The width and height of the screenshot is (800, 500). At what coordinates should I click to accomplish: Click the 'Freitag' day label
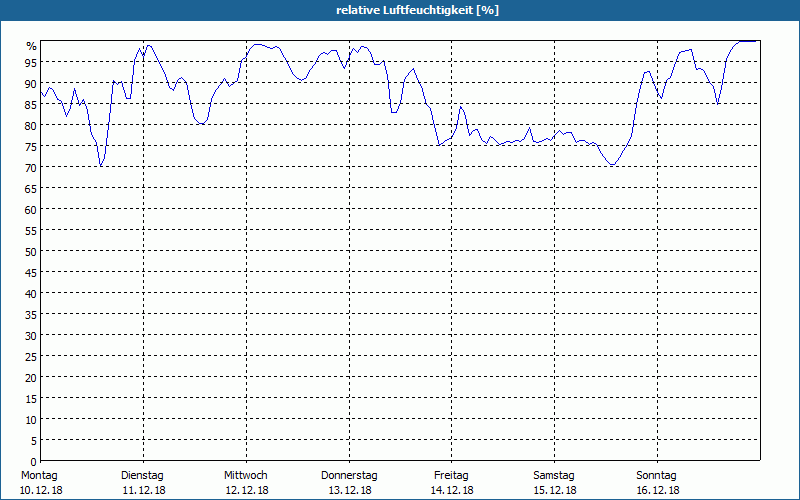click(451, 476)
